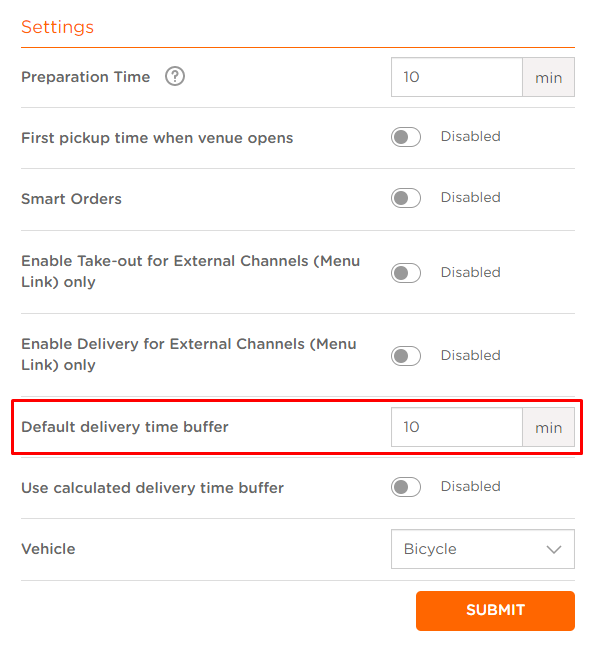This screenshot has width=595, height=649.
Task: Open the Vehicle dropdown showing Bicycle
Action: 482,549
